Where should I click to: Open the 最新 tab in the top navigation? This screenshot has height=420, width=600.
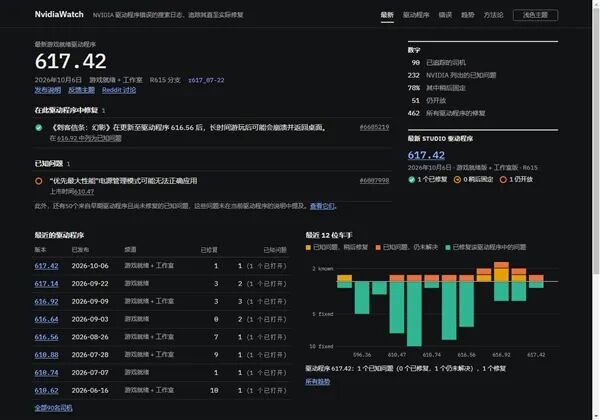pos(387,15)
